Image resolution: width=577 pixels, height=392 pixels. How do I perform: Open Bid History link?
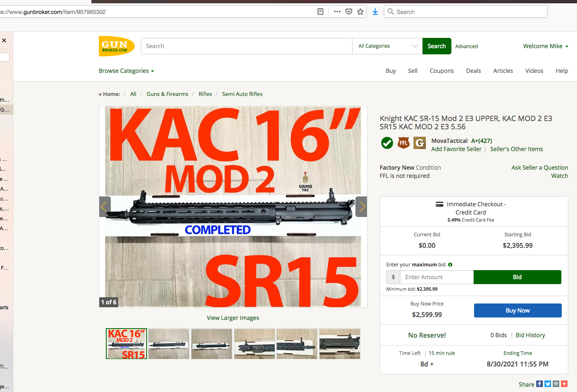[x=530, y=335]
